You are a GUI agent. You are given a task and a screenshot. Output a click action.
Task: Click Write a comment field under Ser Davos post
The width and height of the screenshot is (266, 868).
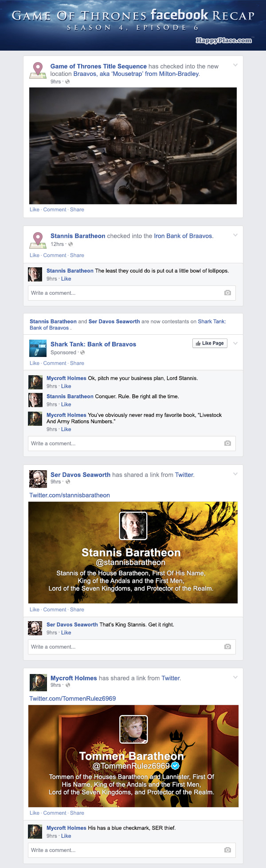click(x=132, y=647)
